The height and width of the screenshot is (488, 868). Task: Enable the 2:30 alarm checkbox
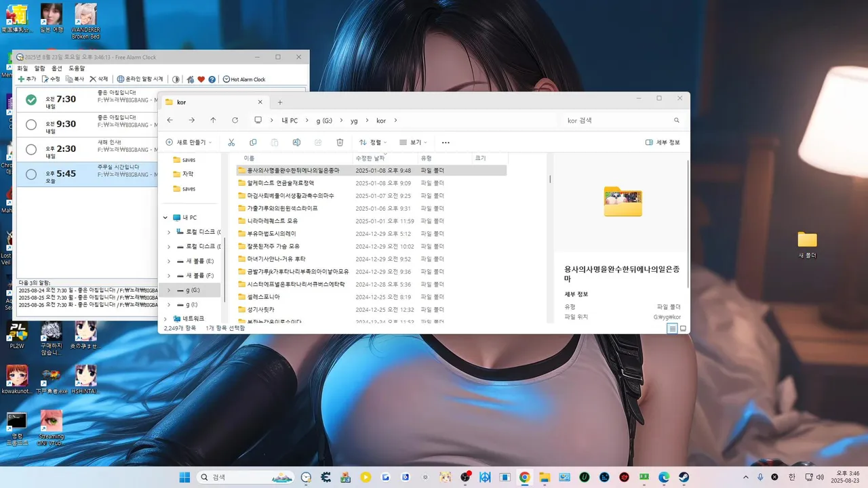(x=31, y=149)
